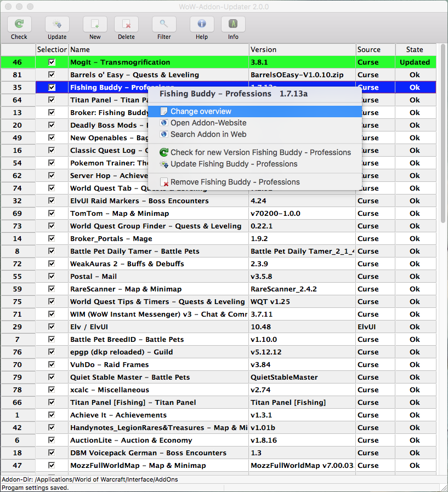Toggle checkbox for xcalc - Miscellaneous
Screen dimensions: 448x492
pos(52,390)
